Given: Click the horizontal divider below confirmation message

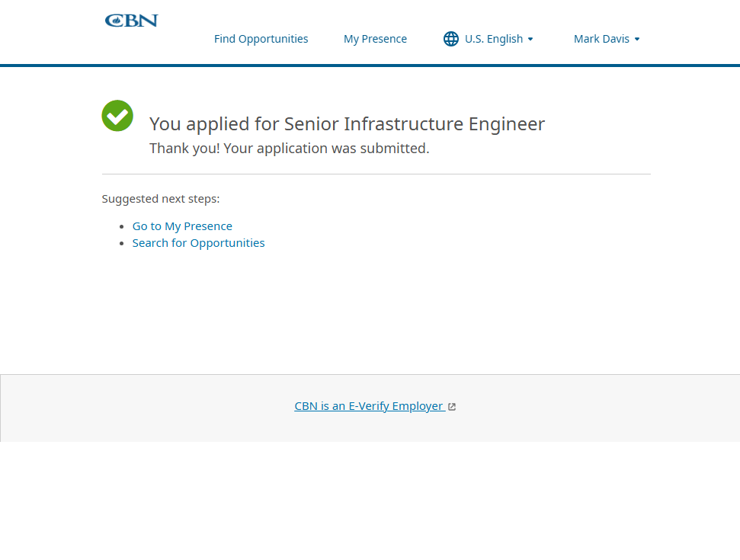Looking at the screenshot, I should point(376,174).
